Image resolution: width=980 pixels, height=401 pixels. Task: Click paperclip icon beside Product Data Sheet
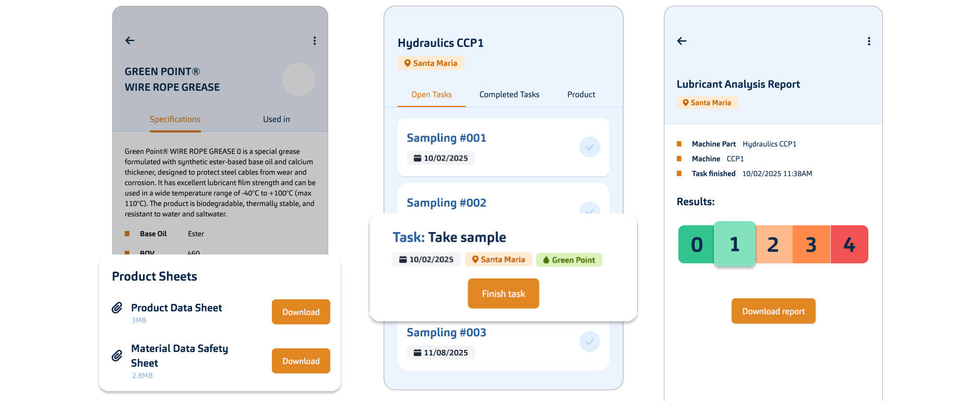[117, 308]
